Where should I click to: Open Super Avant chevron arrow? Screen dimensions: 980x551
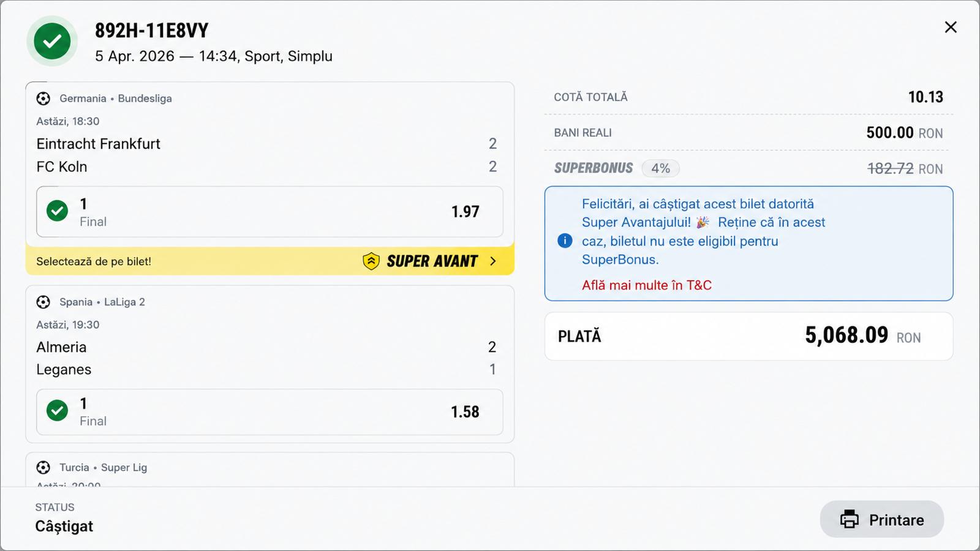click(x=494, y=261)
